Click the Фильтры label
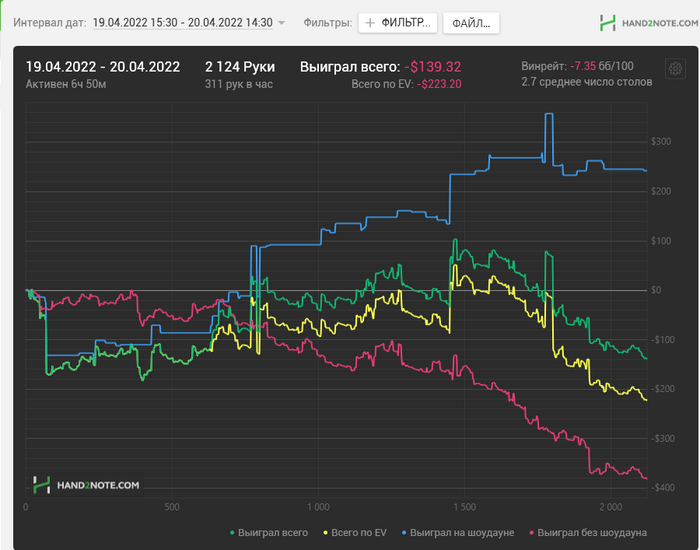700x550 pixels. pos(328,23)
